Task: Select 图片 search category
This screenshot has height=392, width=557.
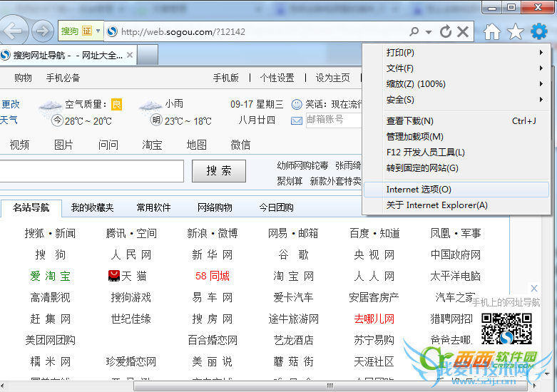Action: click(x=63, y=145)
